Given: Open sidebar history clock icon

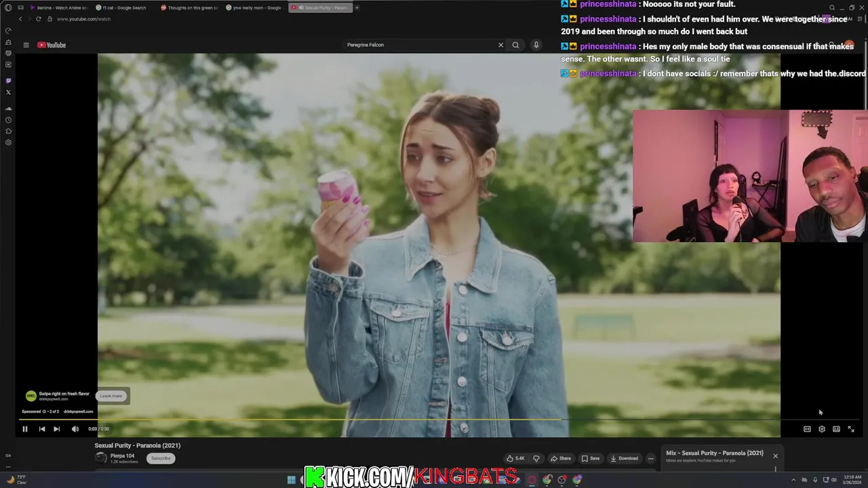Looking at the screenshot, I should (x=8, y=120).
